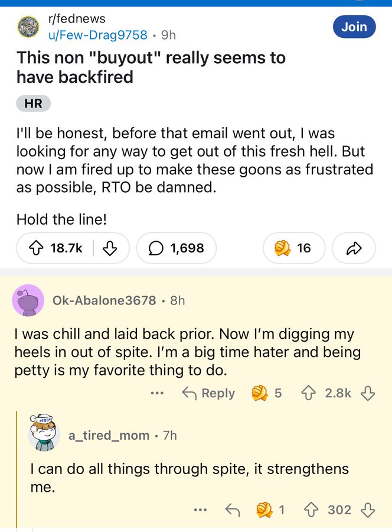Reply to Ok-Abalone3678 comment
Image resolution: width=392 pixels, height=532 pixels.
(x=208, y=393)
